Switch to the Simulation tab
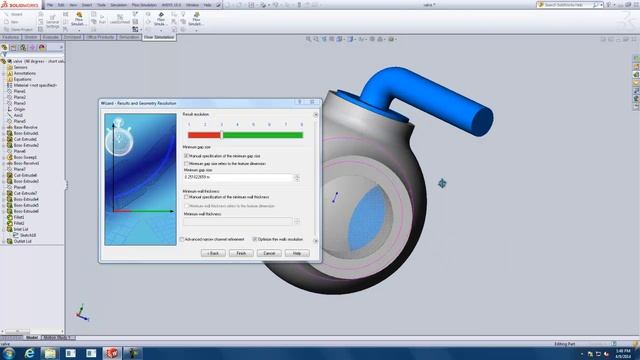The height and width of the screenshot is (360, 640). pos(129,37)
